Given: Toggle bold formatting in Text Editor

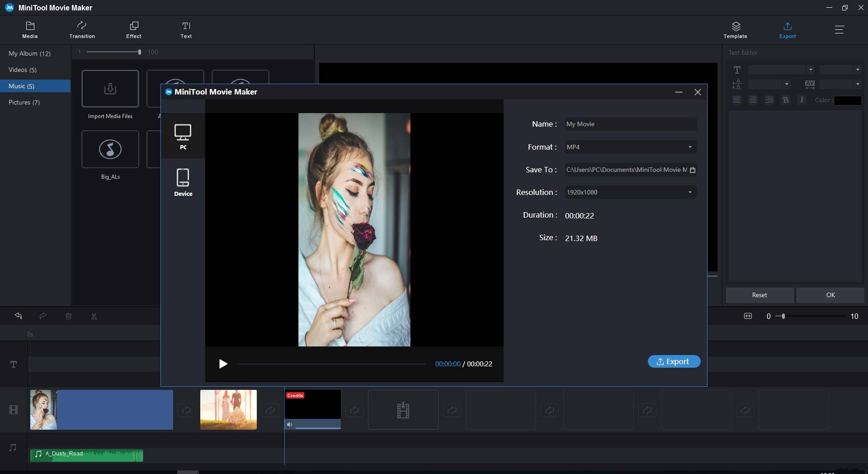Looking at the screenshot, I should click(x=785, y=100).
